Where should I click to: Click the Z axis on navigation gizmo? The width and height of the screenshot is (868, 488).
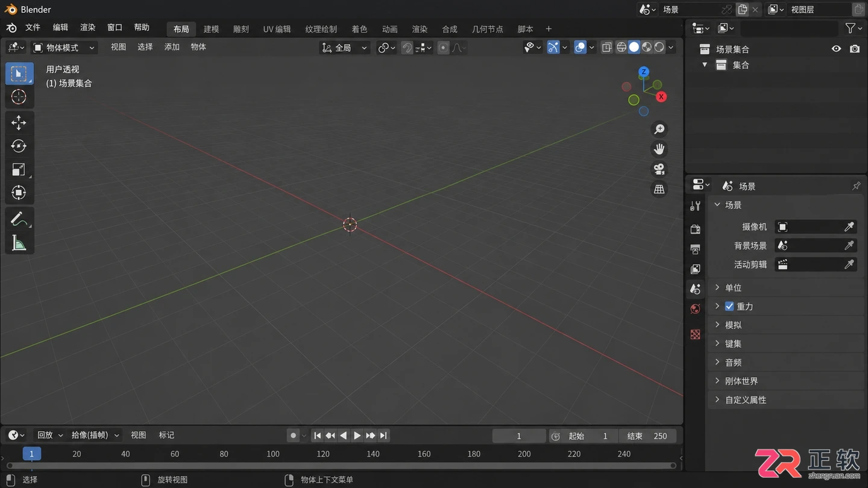click(644, 72)
